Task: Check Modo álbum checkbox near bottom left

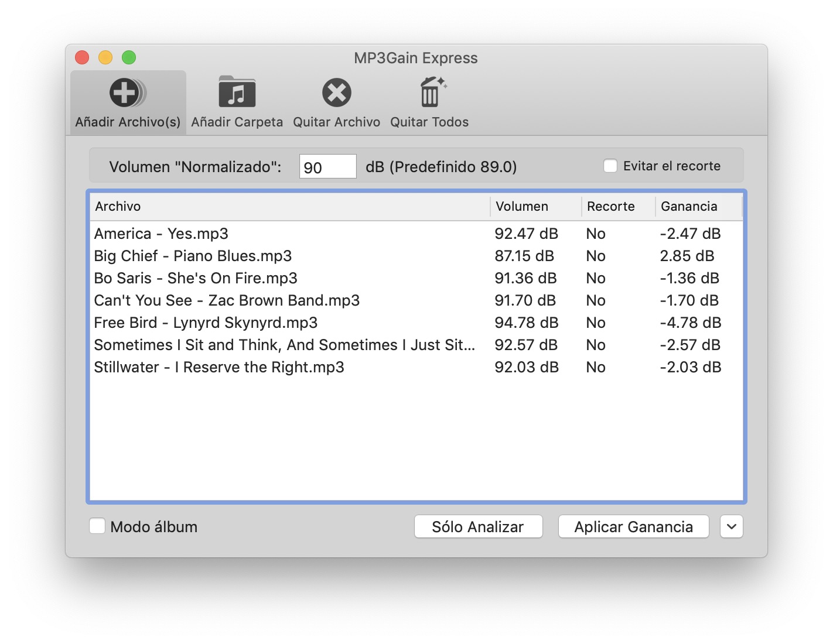Action: click(x=97, y=526)
